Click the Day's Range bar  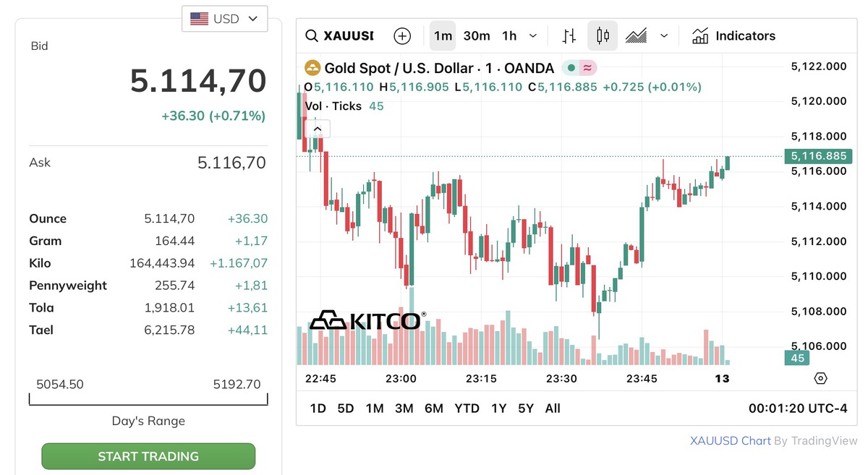click(148, 399)
